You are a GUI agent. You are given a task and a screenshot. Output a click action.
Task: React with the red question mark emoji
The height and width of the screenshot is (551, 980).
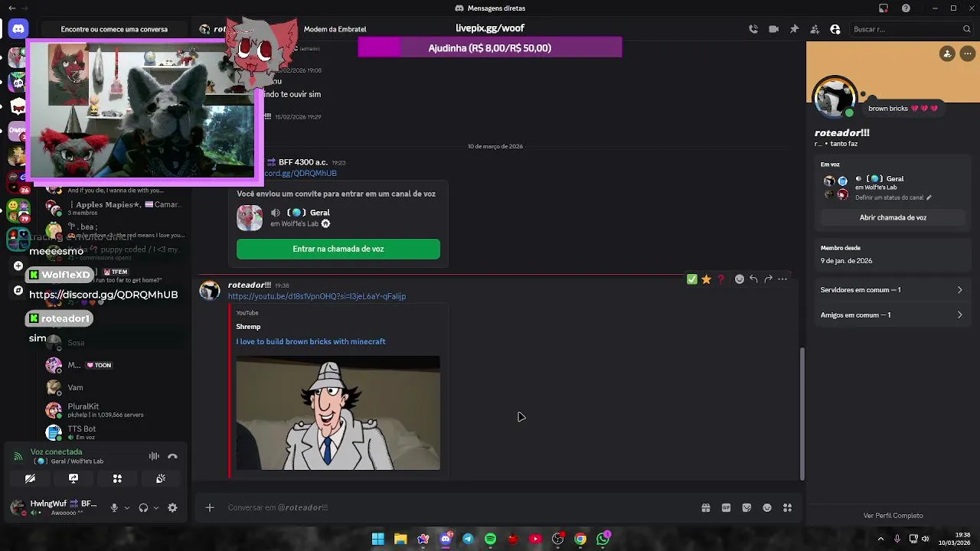(720, 279)
